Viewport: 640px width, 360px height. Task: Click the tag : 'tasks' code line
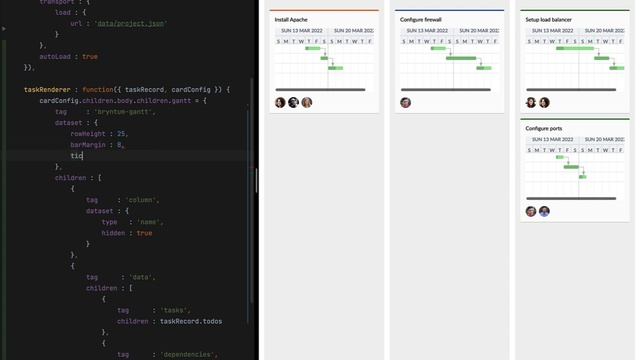point(154,310)
